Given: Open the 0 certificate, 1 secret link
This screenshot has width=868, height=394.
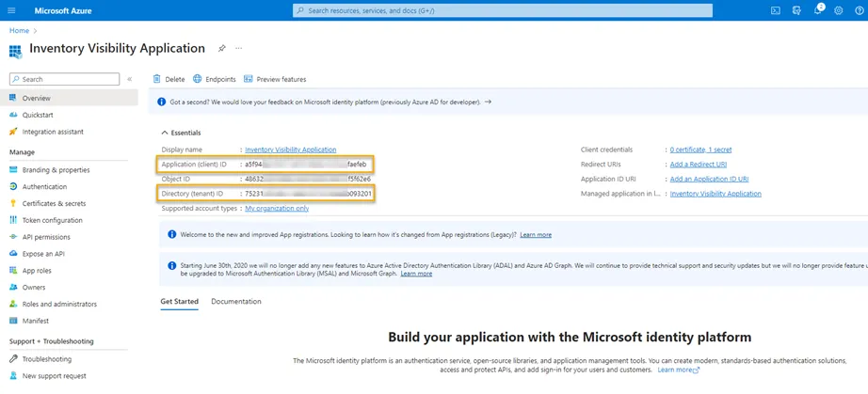Looking at the screenshot, I should (x=700, y=150).
